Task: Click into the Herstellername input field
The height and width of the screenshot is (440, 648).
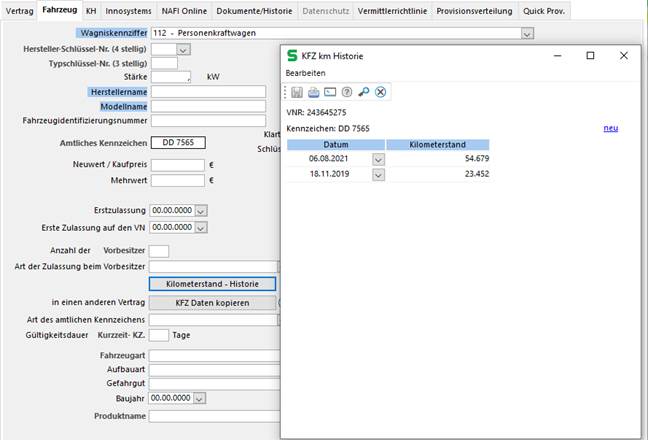Action: click(x=208, y=91)
